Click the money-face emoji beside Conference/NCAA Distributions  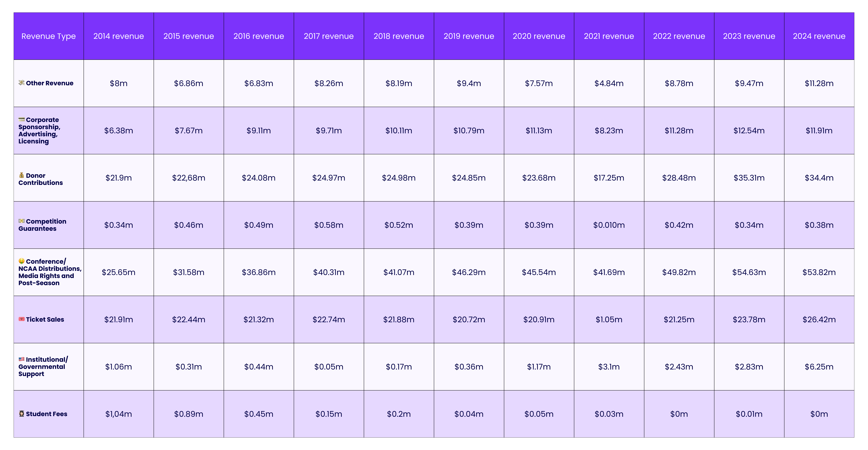click(x=22, y=261)
